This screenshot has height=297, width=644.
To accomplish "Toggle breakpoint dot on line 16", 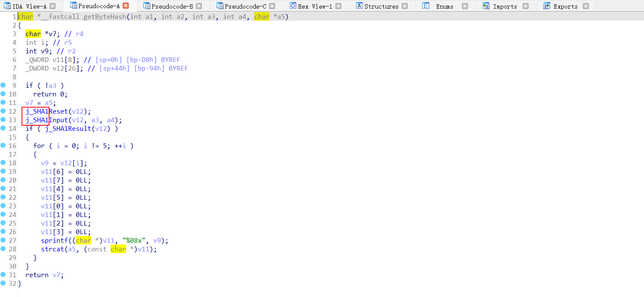I will [3, 145].
